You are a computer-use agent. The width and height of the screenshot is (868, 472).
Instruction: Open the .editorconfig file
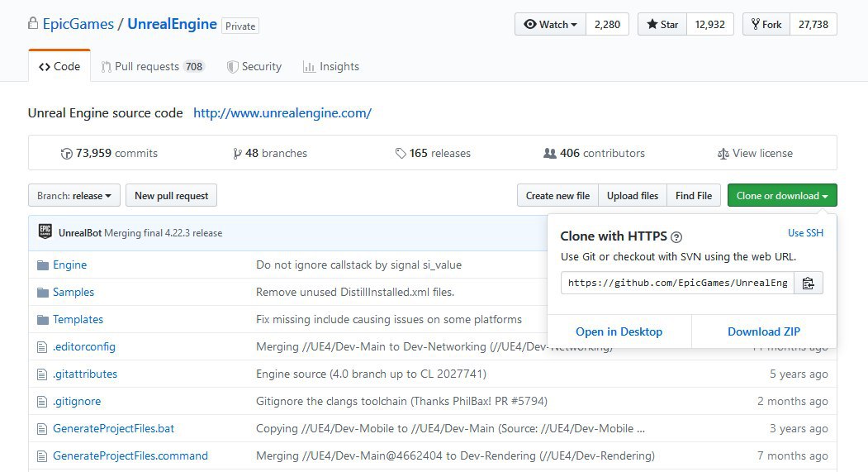[84, 347]
